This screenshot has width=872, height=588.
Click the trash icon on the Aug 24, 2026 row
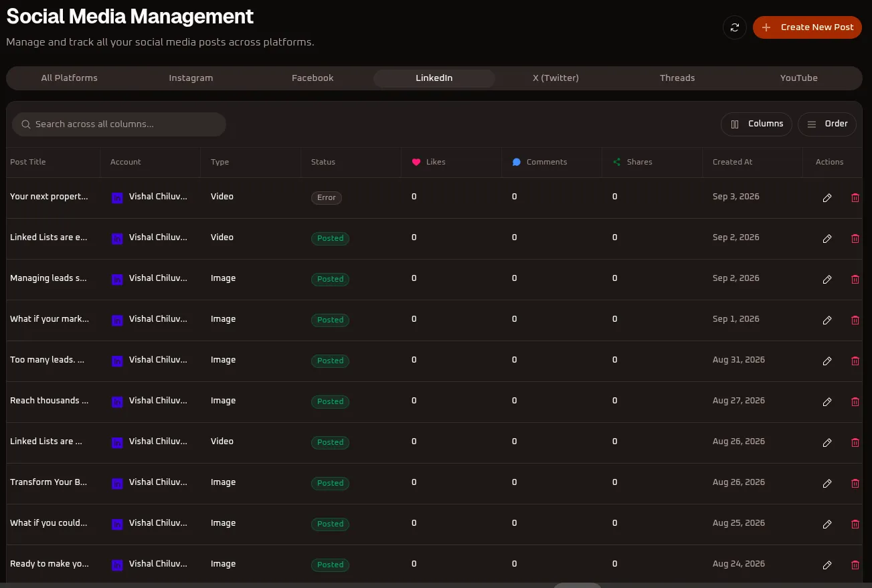click(855, 565)
